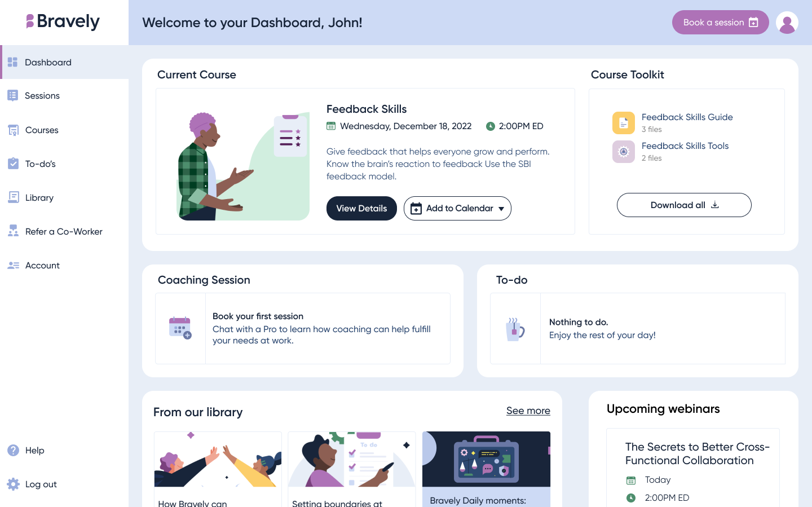Open the user profile avatar

click(x=787, y=23)
